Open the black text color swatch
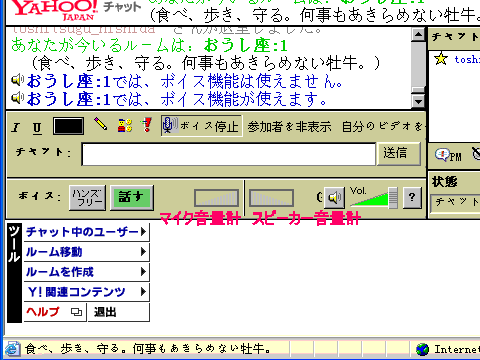Viewport: 480px width, 360px height. (x=68, y=126)
